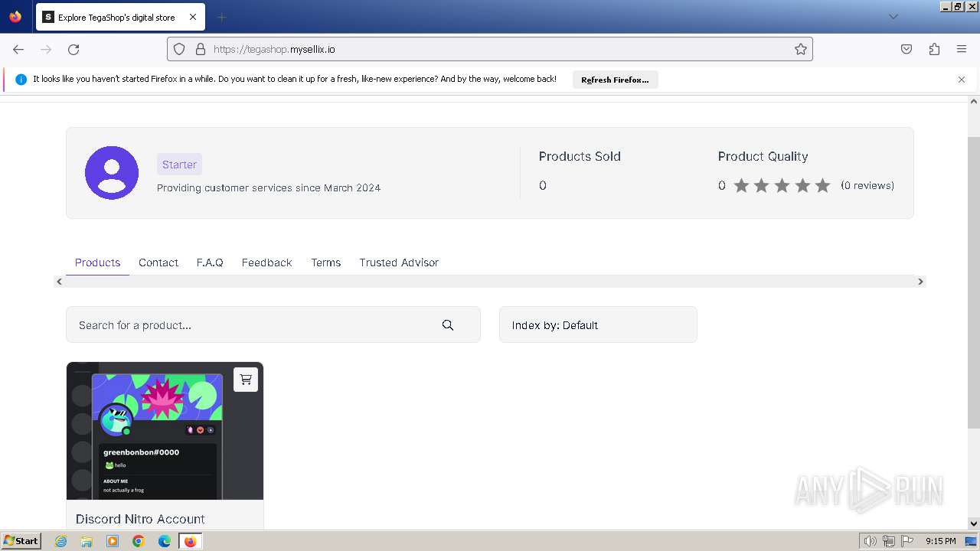Click the tab strip left scroll arrow
This screenshot has width=980, height=551.
coord(60,282)
